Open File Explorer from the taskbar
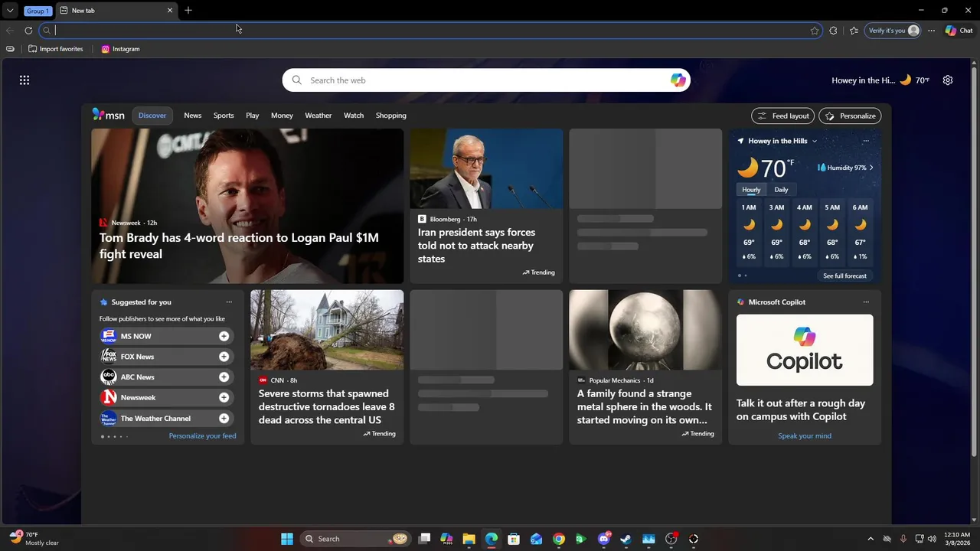 tap(469, 539)
